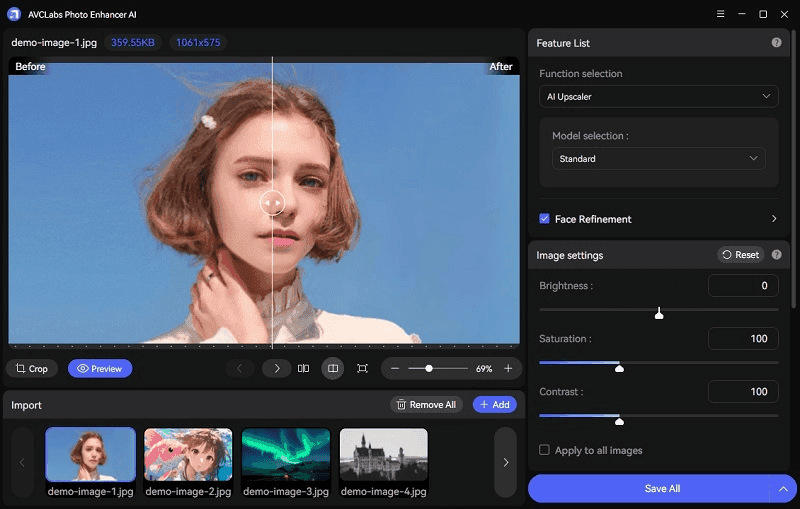
Task: Click the Saturation slider handle
Action: coord(619,368)
